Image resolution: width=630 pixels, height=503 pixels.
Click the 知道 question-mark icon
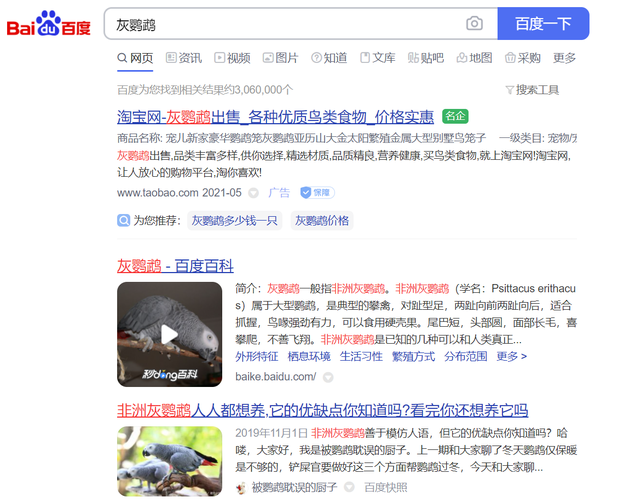coord(317,58)
